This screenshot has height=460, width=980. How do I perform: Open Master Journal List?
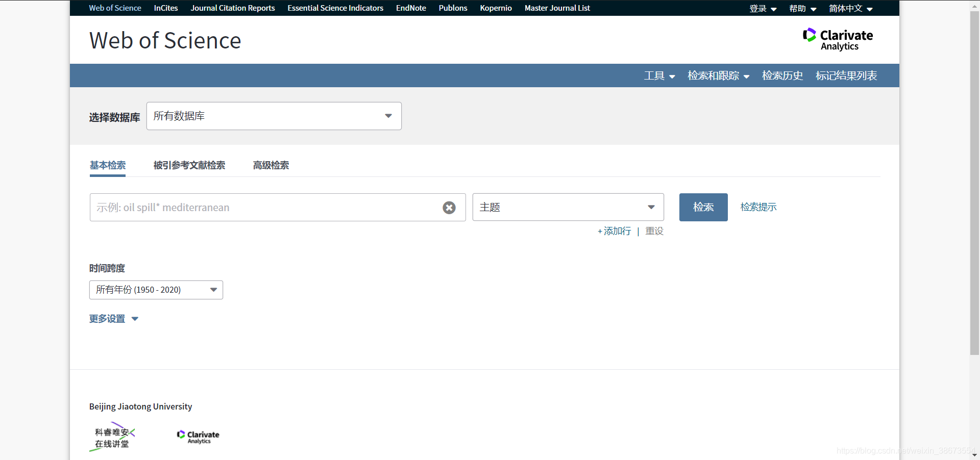[557, 8]
